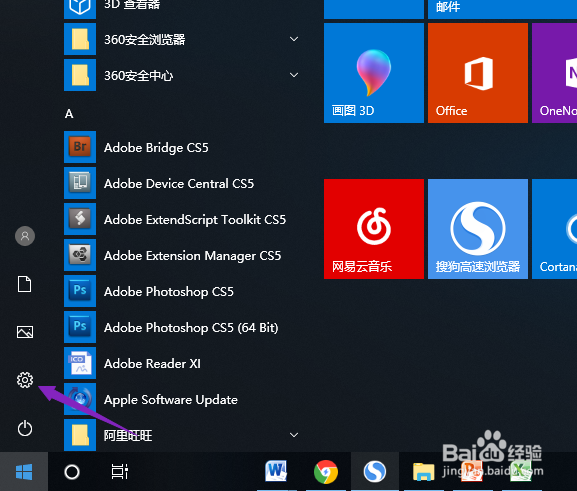This screenshot has width=577, height=491.
Task: Open Sogou browser from the taskbar
Action: point(375,472)
